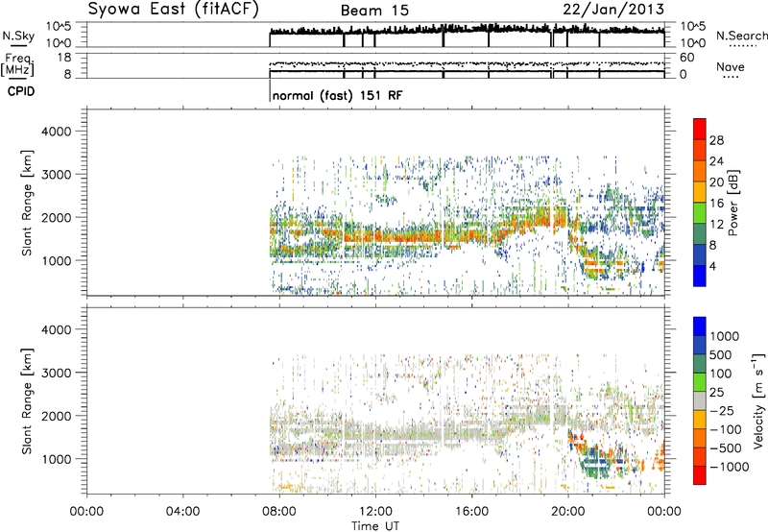Click the "N.Sky" legend label
The width and height of the screenshot is (768, 532).
(18, 36)
